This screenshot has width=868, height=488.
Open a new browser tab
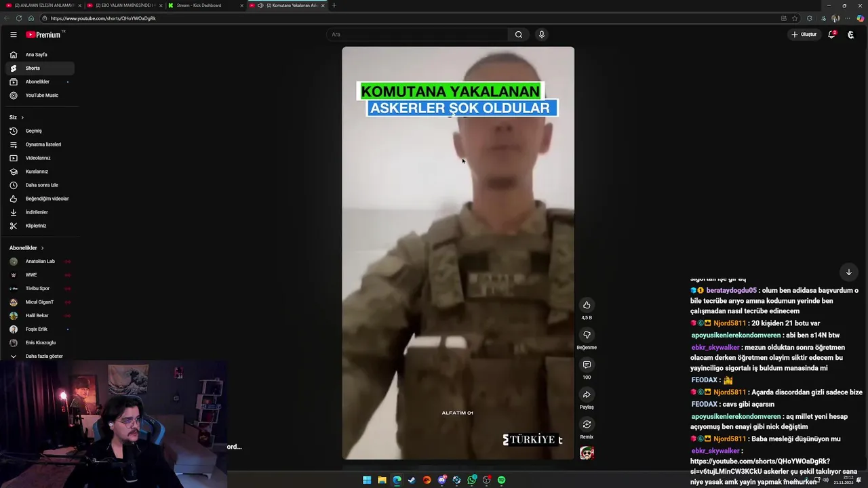(x=334, y=5)
